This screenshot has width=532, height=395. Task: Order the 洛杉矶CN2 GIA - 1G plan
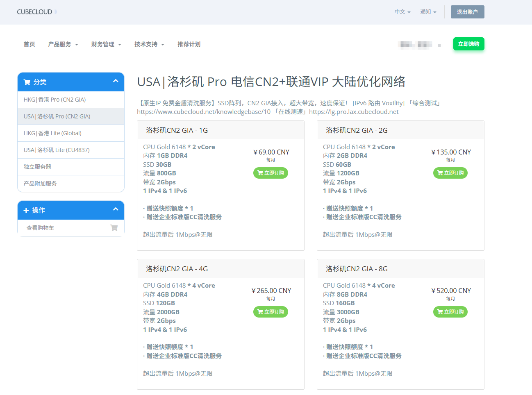[271, 173]
